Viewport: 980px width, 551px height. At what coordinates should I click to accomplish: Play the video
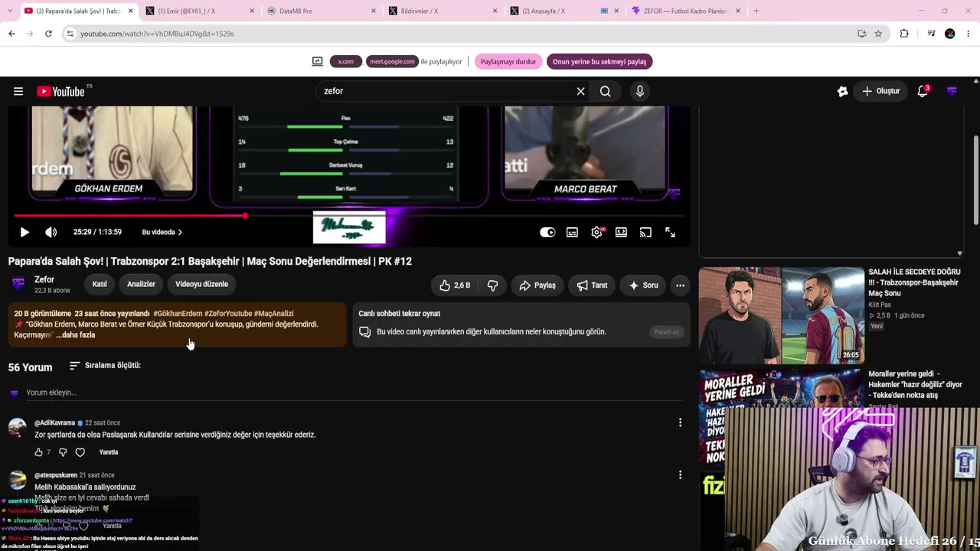[24, 232]
